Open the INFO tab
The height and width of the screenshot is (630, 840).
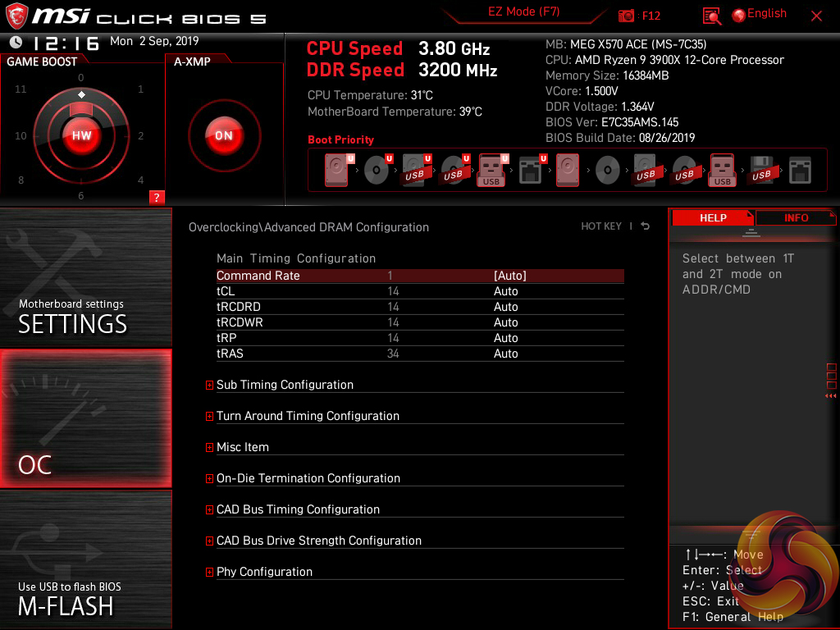(796, 218)
